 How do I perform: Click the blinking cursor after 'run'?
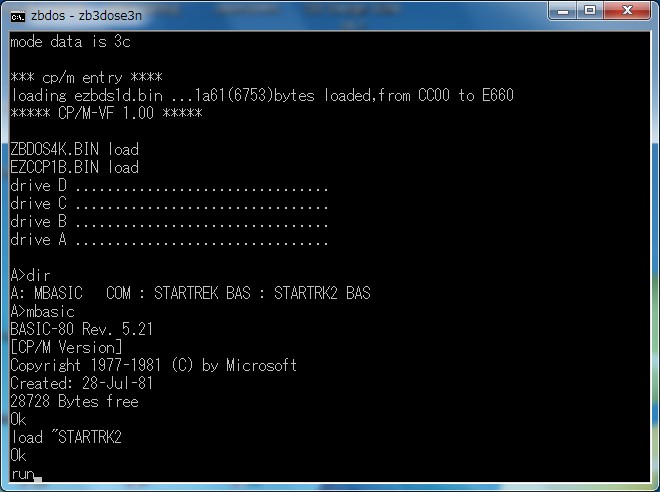coord(37,479)
